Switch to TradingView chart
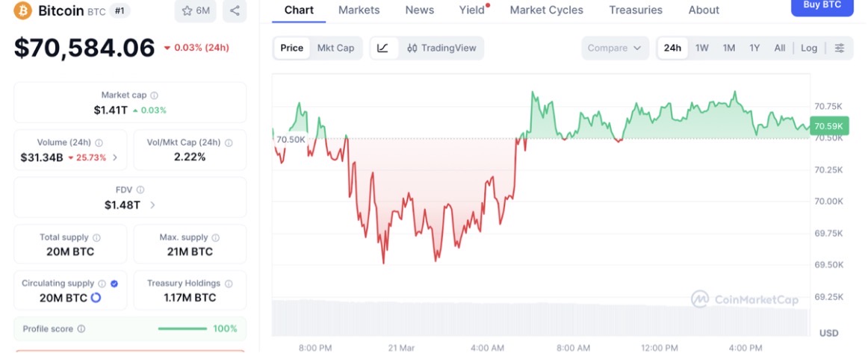 pos(441,48)
